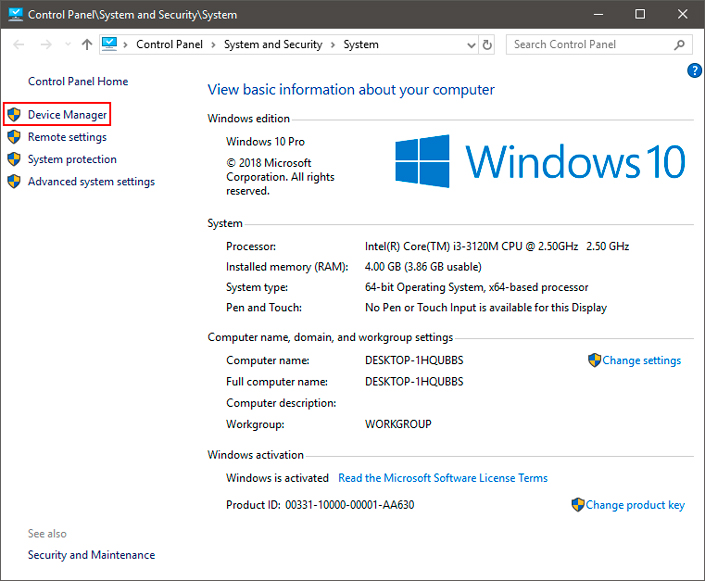Image resolution: width=705 pixels, height=581 pixels.
Task: Open Remote settings
Action: tap(67, 137)
